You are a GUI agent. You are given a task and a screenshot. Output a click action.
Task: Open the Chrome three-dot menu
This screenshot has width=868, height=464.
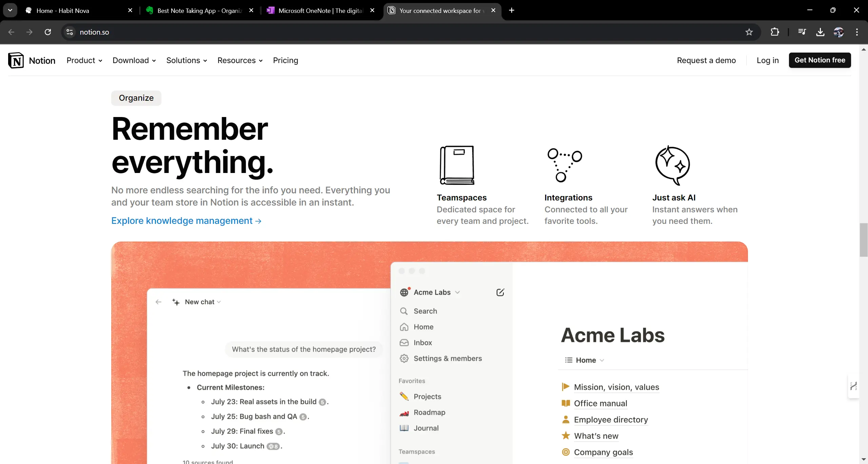[x=857, y=32]
